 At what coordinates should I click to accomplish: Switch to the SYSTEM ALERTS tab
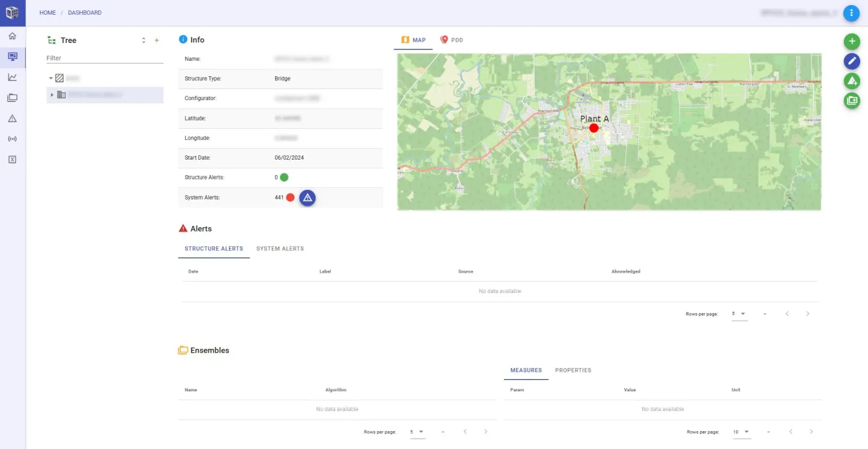tap(280, 248)
